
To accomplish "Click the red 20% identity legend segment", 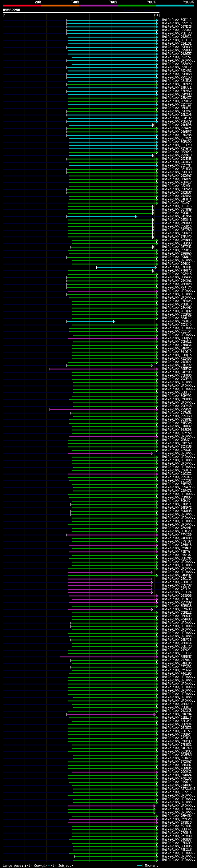I will pos(22,6).
